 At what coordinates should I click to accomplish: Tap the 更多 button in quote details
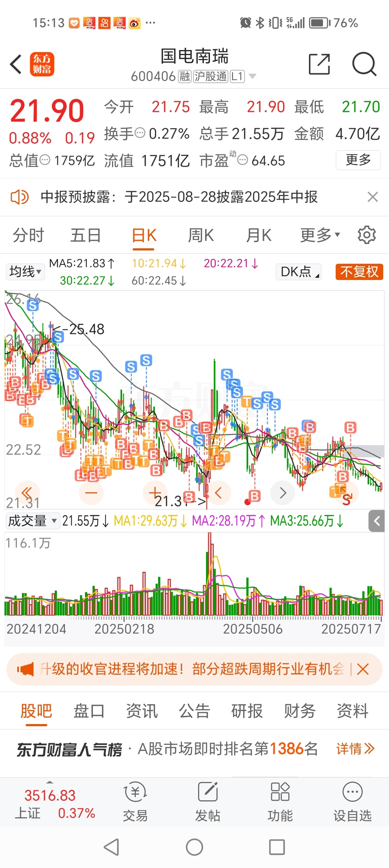[358, 160]
